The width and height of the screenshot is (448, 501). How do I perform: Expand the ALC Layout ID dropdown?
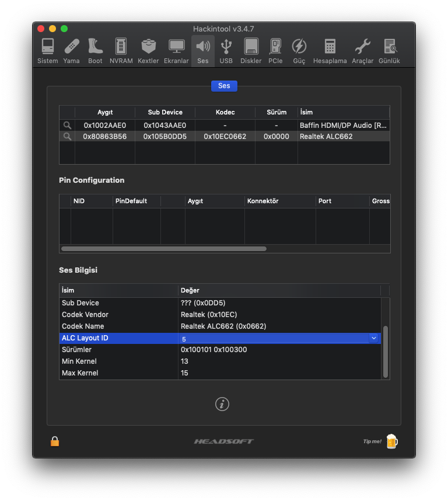point(373,338)
